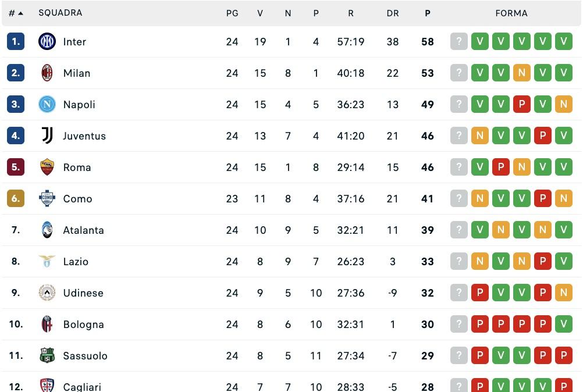This screenshot has width=583, height=392.
Task: Open the Milan team page
Action: (77, 73)
